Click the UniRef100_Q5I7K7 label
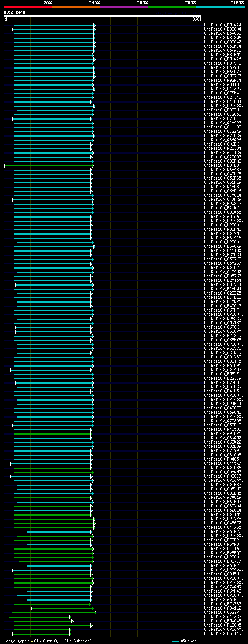The width and height of the screenshot is (248, 644). pos(222,76)
